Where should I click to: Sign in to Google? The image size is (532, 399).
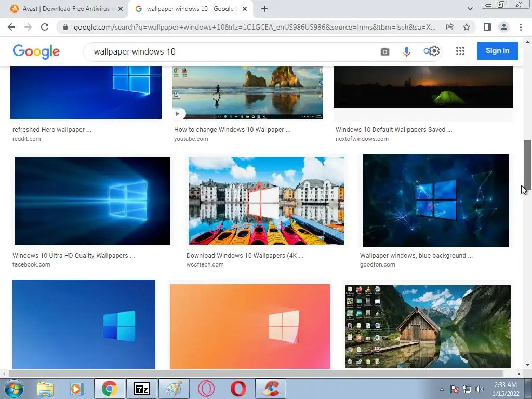click(x=497, y=51)
